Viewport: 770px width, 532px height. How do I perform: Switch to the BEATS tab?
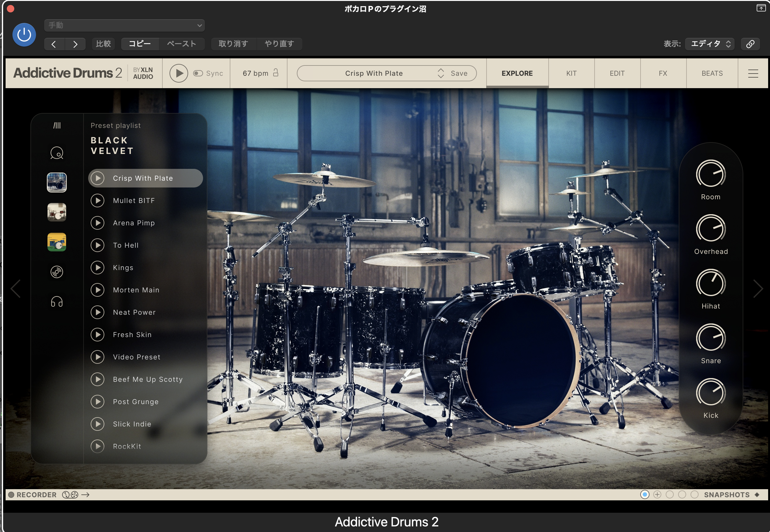[x=712, y=73]
